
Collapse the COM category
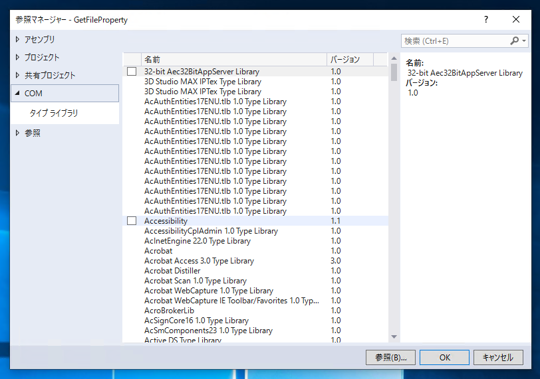pyautogui.click(x=17, y=93)
